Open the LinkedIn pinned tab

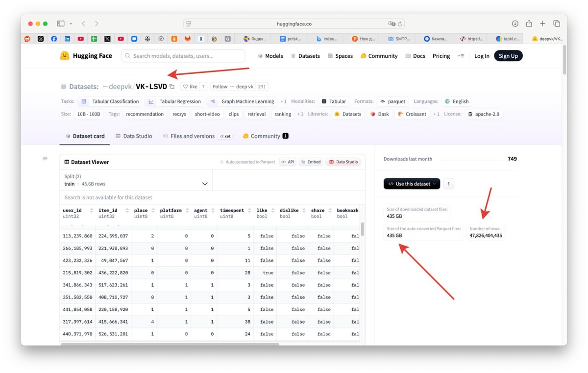(67, 39)
